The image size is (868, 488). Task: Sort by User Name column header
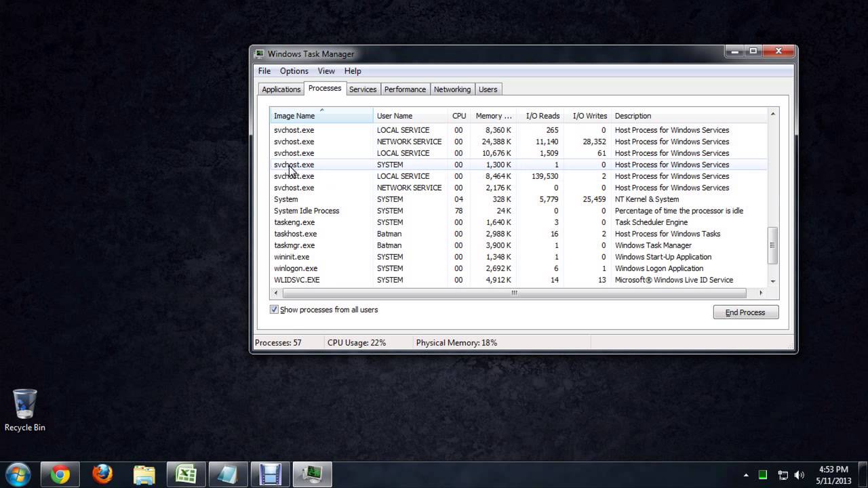tap(410, 116)
